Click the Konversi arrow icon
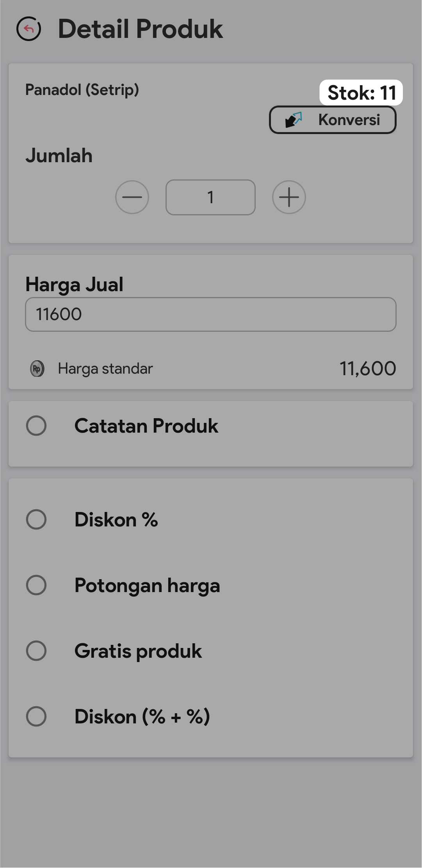Image resolution: width=422 pixels, height=868 pixels. tap(294, 120)
